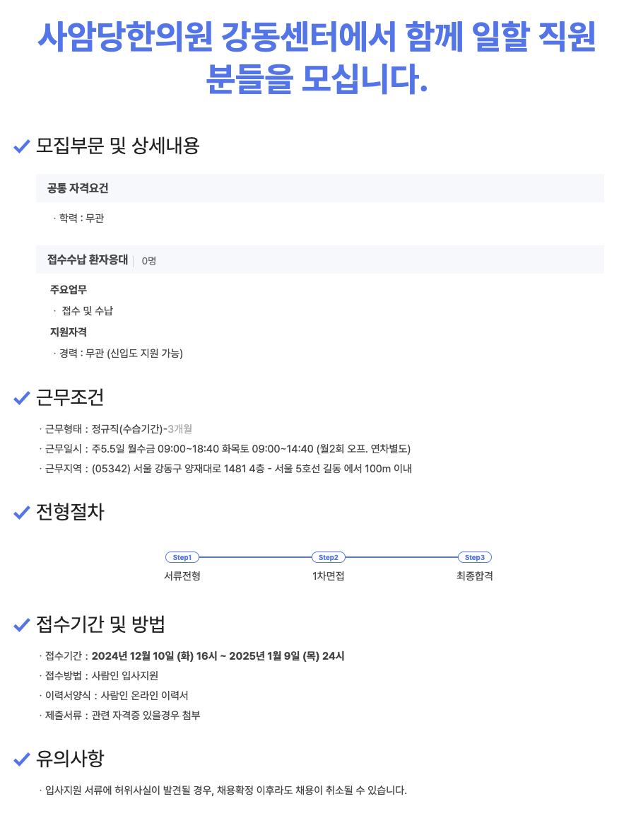Image resolution: width=636 pixels, height=840 pixels.
Task: Click the 사람인 입사지원 application method text
Action: pyautogui.click(x=125, y=676)
